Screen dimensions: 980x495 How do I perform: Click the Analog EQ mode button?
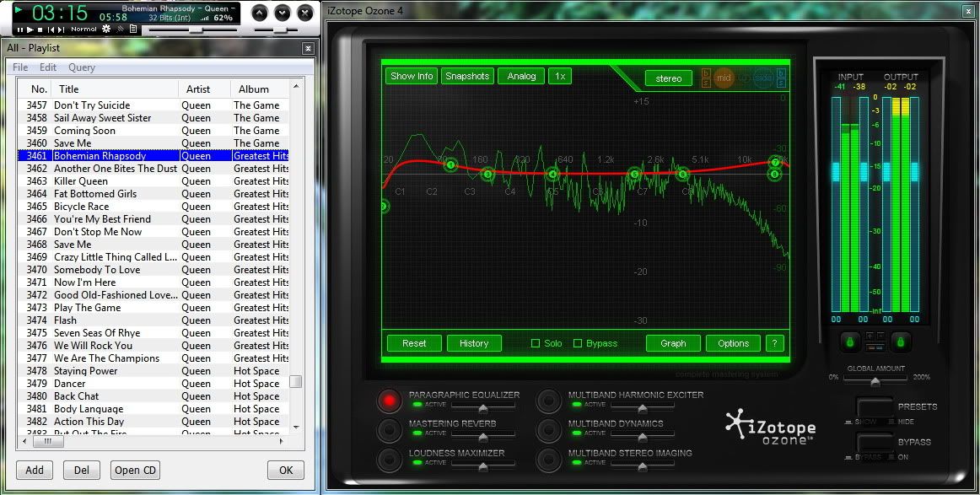[521, 76]
